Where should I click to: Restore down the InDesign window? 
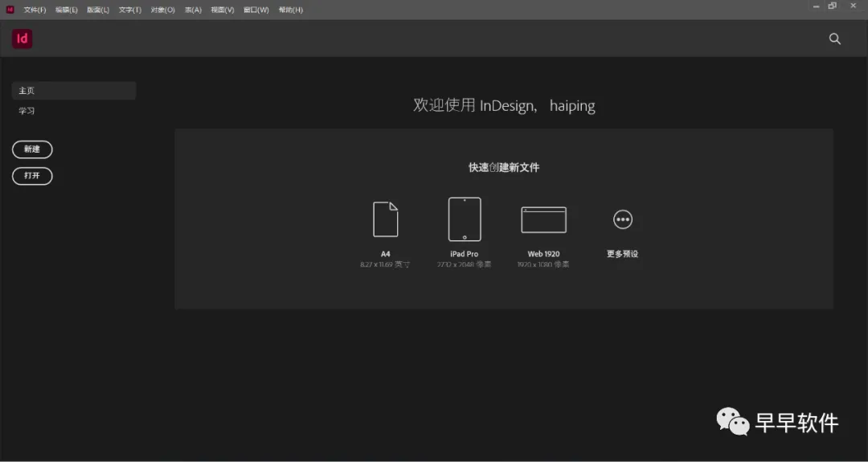coord(832,6)
